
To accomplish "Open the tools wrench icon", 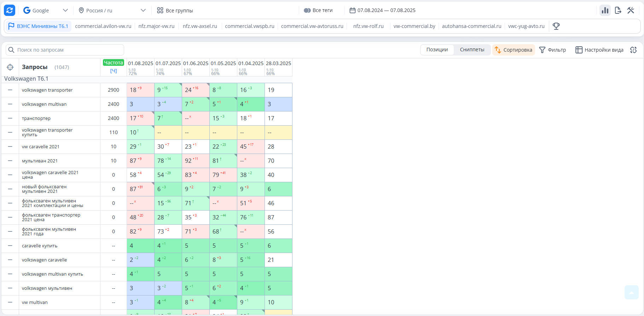I will pos(631,10).
